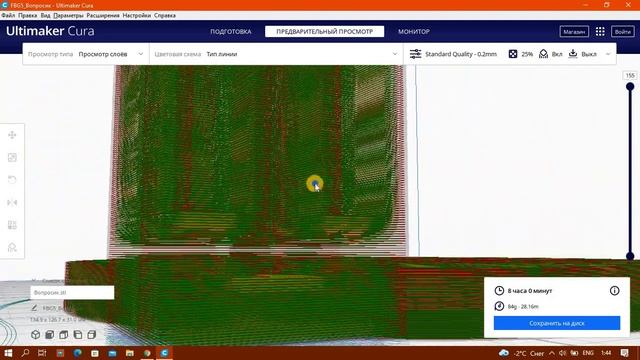Click the Cura taskbar icon

click(x=164, y=353)
